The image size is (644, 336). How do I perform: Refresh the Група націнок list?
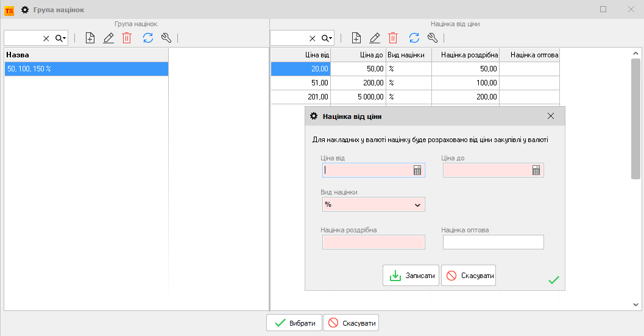(x=147, y=38)
